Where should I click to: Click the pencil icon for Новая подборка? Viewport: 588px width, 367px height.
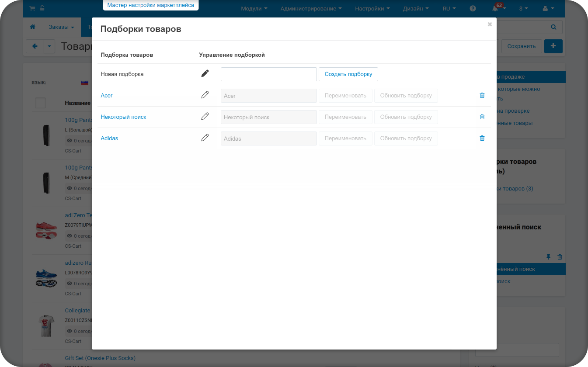pyautogui.click(x=205, y=73)
